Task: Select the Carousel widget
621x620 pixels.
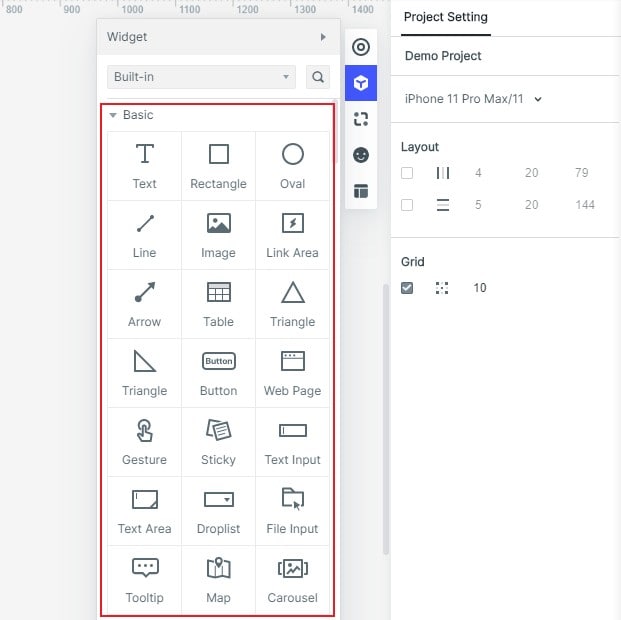Action: tap(293, 580)
